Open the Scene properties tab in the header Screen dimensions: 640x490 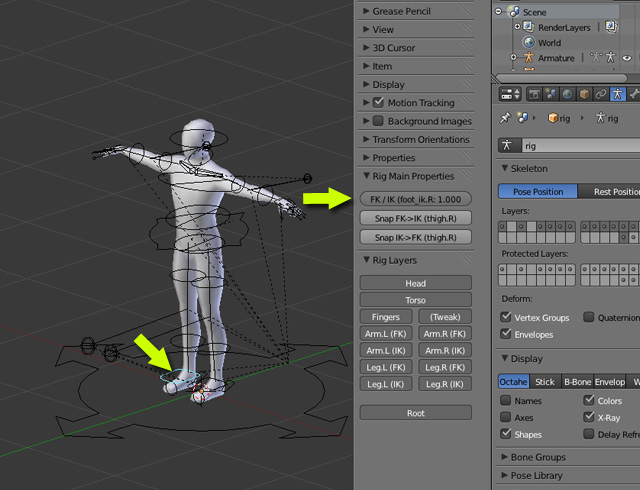551,94
